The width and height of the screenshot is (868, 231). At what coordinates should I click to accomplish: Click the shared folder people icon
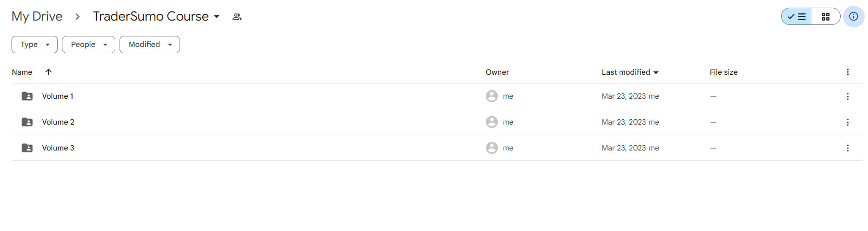click(237, 17)
